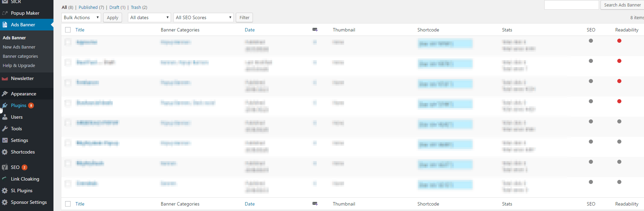Viewport: 644px width, 211px height.
Task: Click the Sponsor Settings gear icon
Action: coord(5,202)
